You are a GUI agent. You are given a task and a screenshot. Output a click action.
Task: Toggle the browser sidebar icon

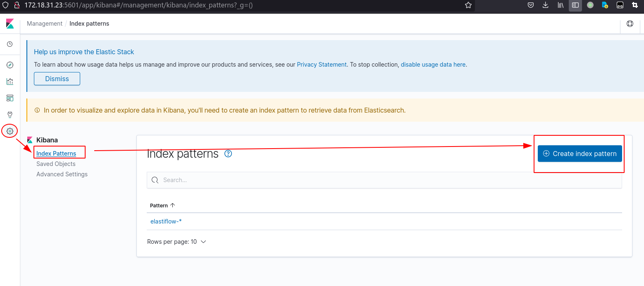(575, 5)
